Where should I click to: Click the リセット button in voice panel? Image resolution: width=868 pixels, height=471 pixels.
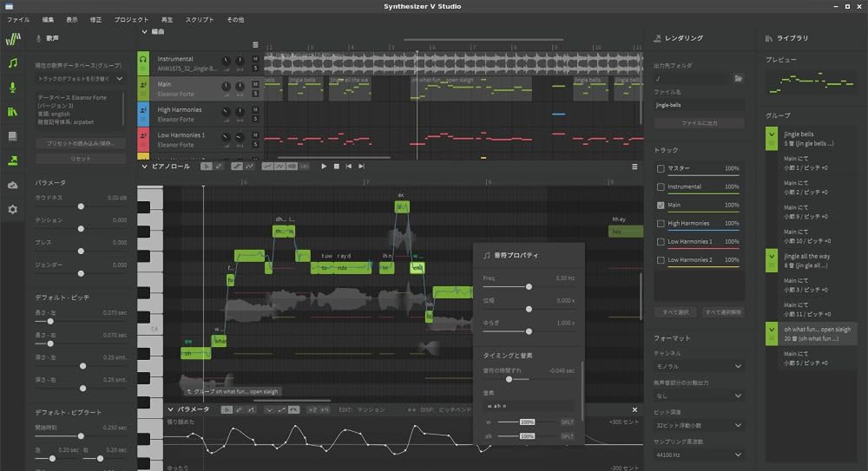[x=80, y=159]
